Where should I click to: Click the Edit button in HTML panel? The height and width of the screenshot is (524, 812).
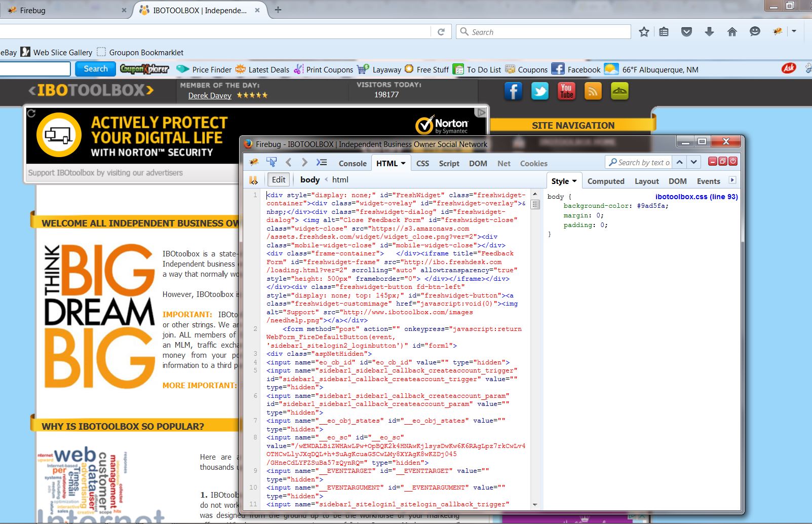[279, 179]
